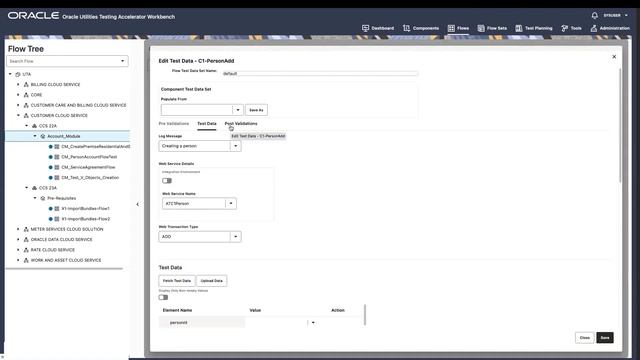640x360 pixels.
Task: Collapse the Account_Module tree node
Action: pos(35,136)
